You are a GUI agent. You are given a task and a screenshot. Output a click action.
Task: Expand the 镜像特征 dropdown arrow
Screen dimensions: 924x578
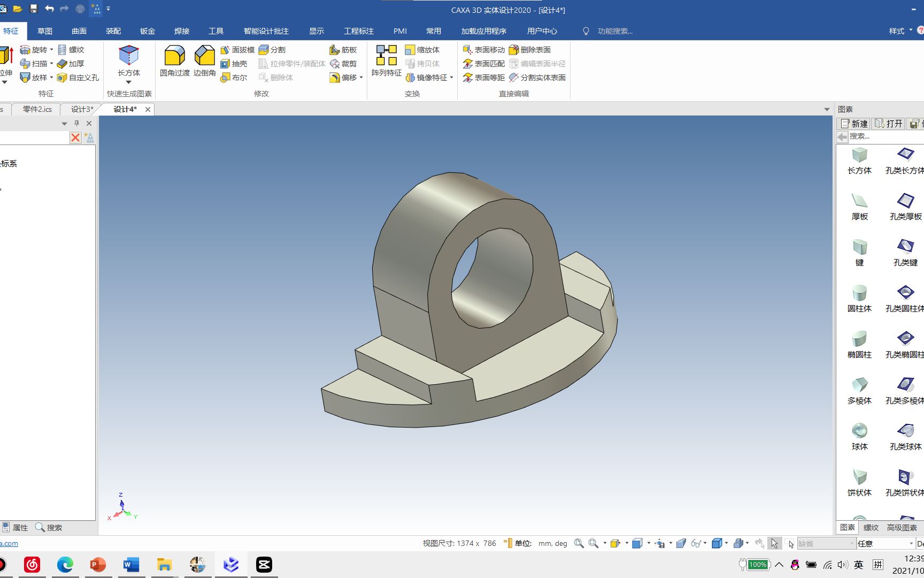point(452,78)
